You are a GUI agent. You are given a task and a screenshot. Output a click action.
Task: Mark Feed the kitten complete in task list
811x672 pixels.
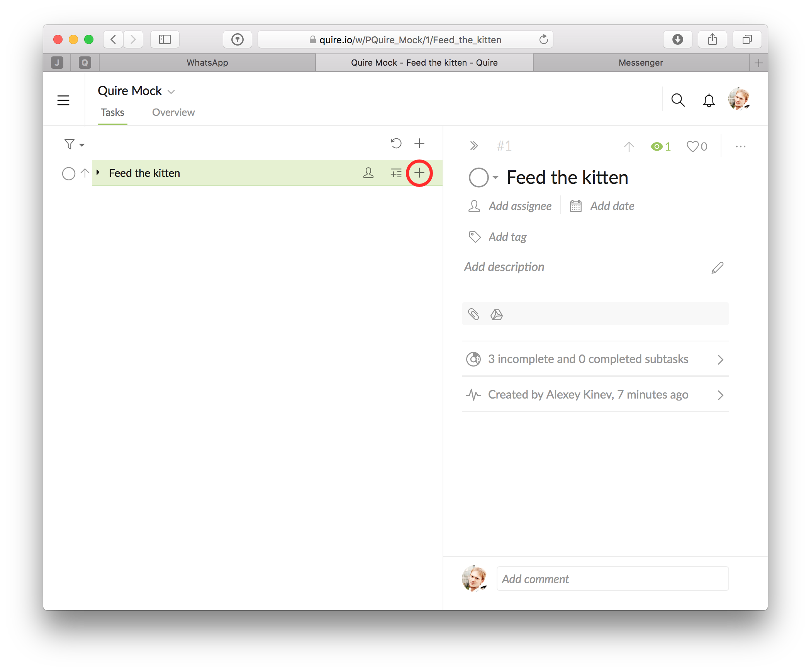tap(68, 173)
